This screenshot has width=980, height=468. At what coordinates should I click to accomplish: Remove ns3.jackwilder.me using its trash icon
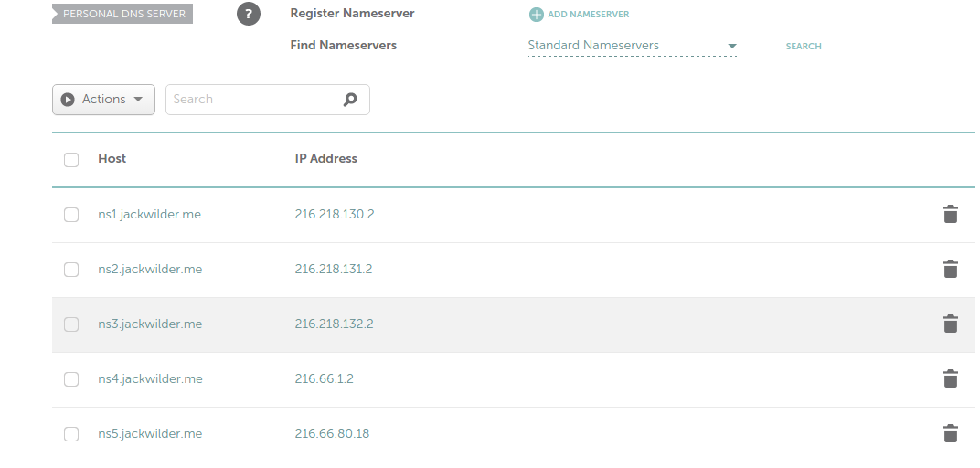[x=951, y=324]
